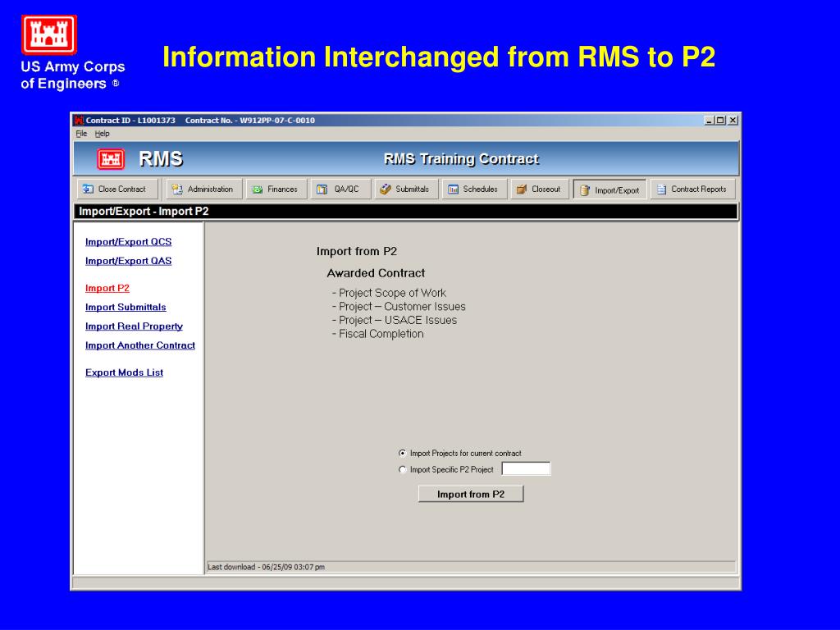This screenshot has width=840, height=630.
Task: Click the Administration people icon
Action: tap(177, 189)
